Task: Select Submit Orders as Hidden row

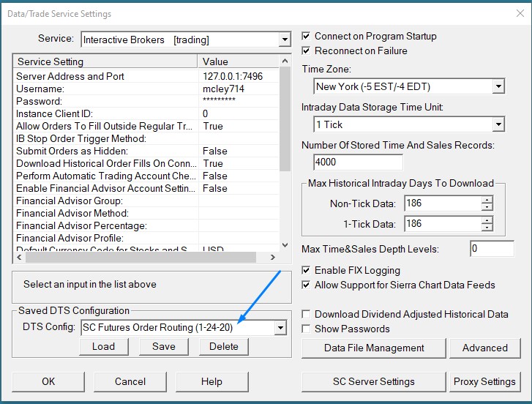Action: coord(146,151)
